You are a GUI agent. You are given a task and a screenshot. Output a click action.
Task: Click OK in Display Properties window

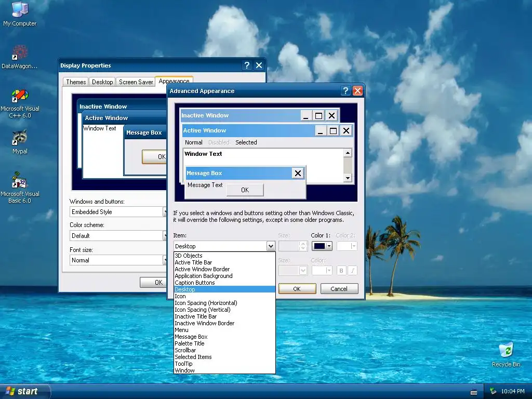[x=153, y=282]
